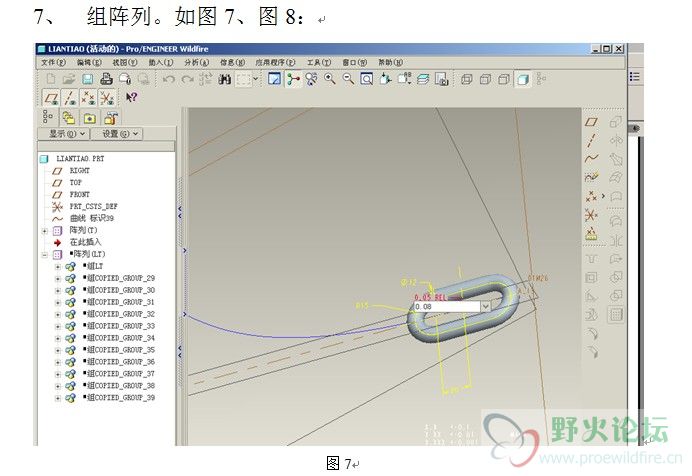Open the selection filter box dropdown arrow

click(x=255, y=79)
